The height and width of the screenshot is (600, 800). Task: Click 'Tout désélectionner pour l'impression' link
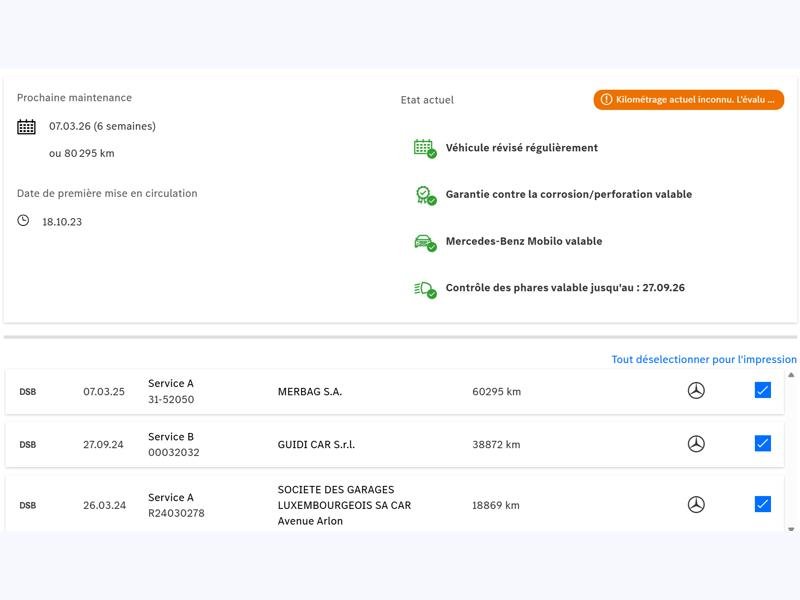[704, 359]
